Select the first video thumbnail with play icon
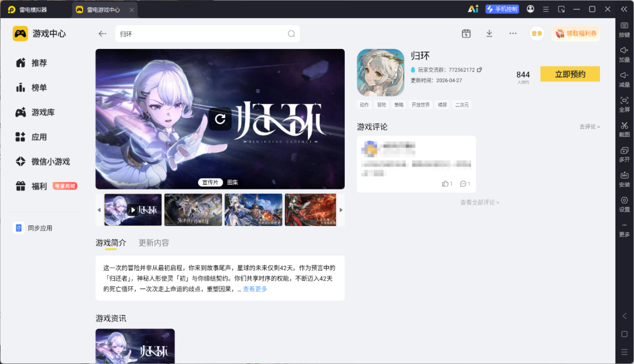 tap(133, 210)
